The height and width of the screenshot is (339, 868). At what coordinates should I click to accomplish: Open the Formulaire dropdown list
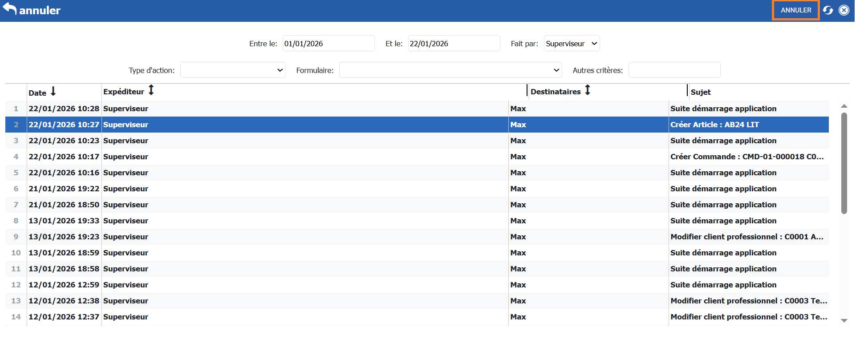pos(450,70)
